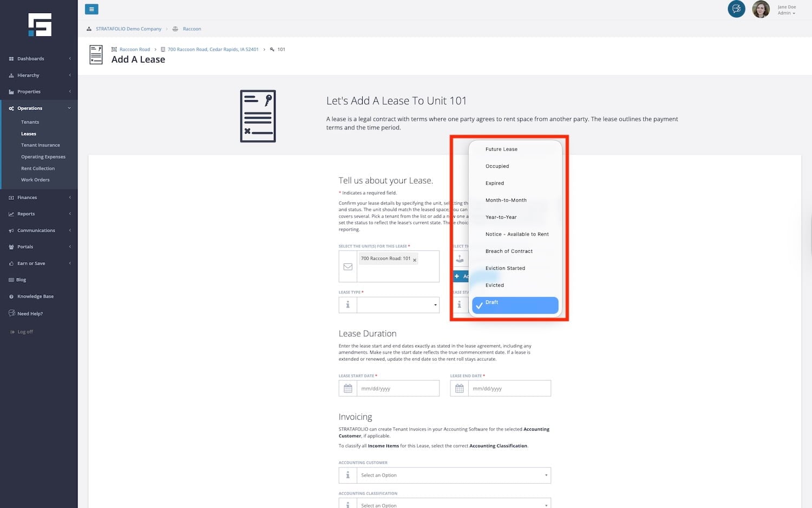Viewport: 812px width, 508px height.
Task: Click the Accounting Customer info icon
Action: [348, 475]
